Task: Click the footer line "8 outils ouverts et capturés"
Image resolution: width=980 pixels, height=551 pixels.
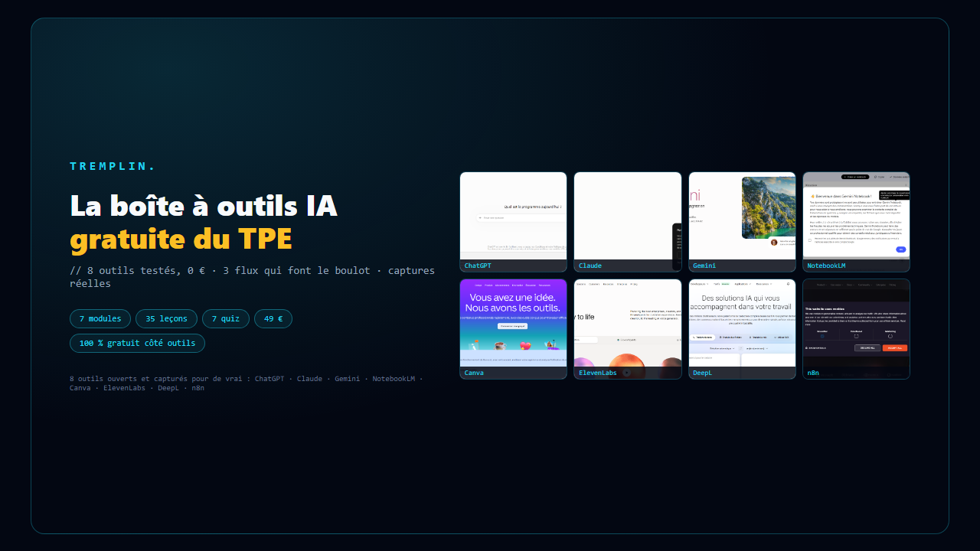Action: (247, 383)
